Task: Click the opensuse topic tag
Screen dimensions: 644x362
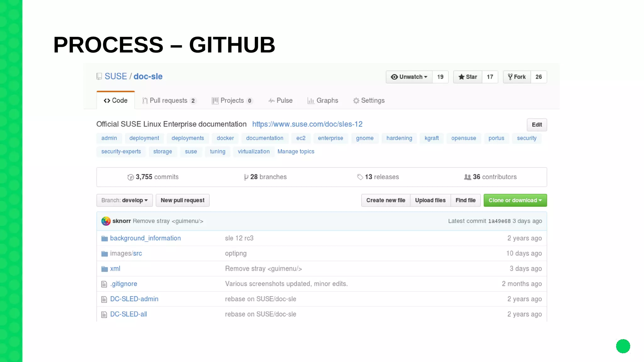Action: [464, 138]
